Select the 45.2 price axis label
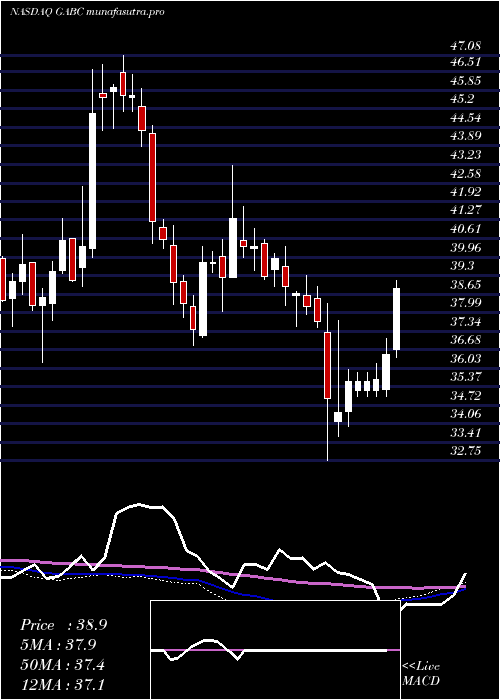Screen dimensions: 500x700 [x=461, y=99]
